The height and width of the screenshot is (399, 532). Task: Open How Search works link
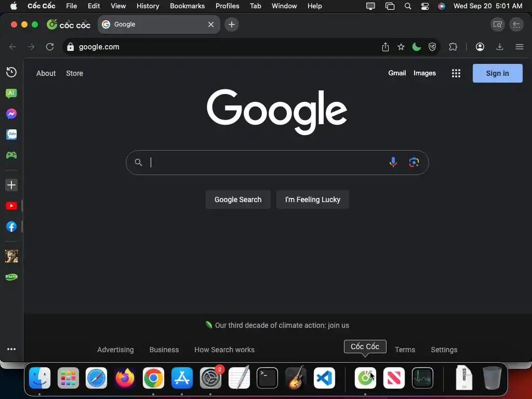[224, 350]
